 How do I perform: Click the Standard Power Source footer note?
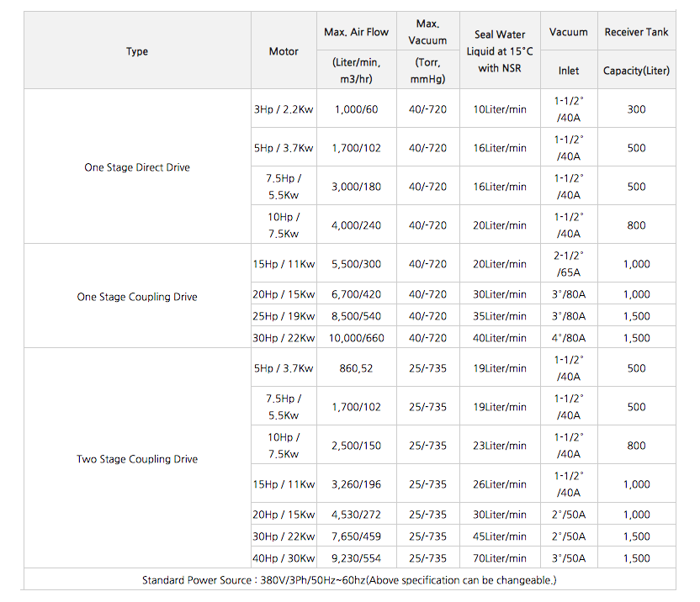tap(349, 580)
